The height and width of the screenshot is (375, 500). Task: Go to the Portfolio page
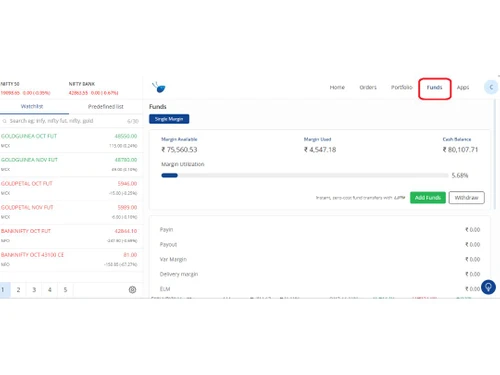click(x=402, y=87)
